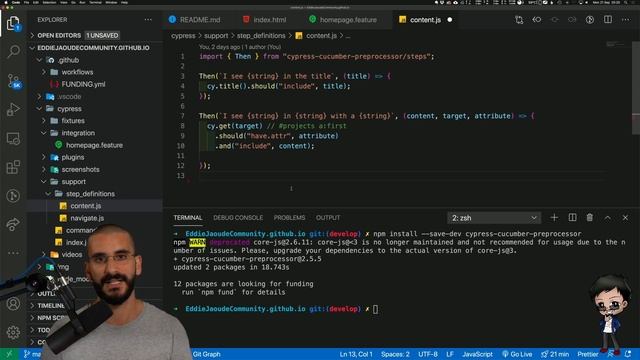Image resolution: width=640 pixels, height=360 pixels.
Task: Switch to the index.html tab
Action: coord(264,20)
